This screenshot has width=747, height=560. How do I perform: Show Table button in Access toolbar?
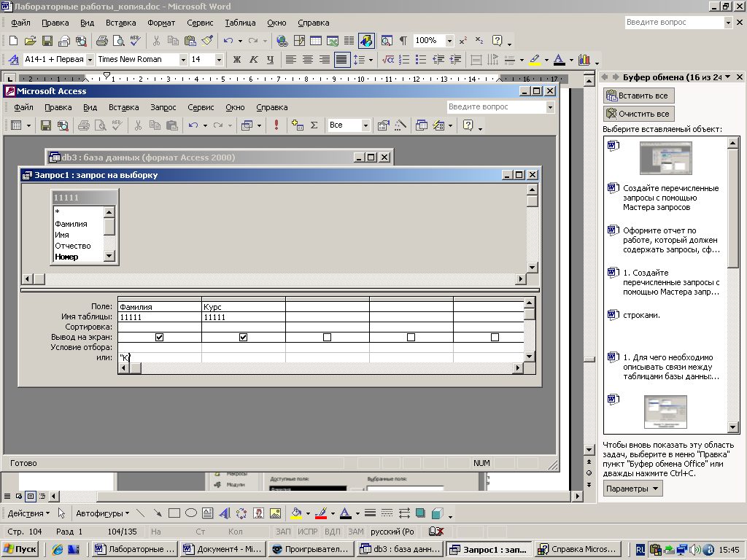pyautogui.click(x=298, y=125)
